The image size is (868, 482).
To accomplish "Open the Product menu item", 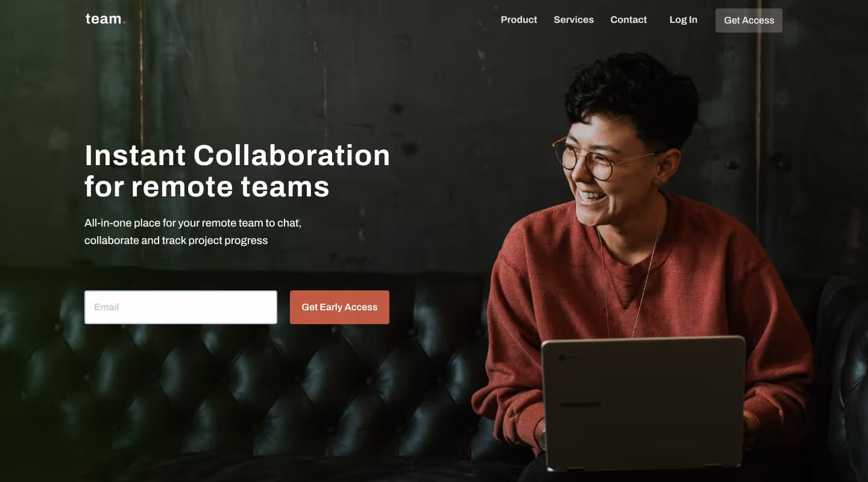I will pos(518,20).
